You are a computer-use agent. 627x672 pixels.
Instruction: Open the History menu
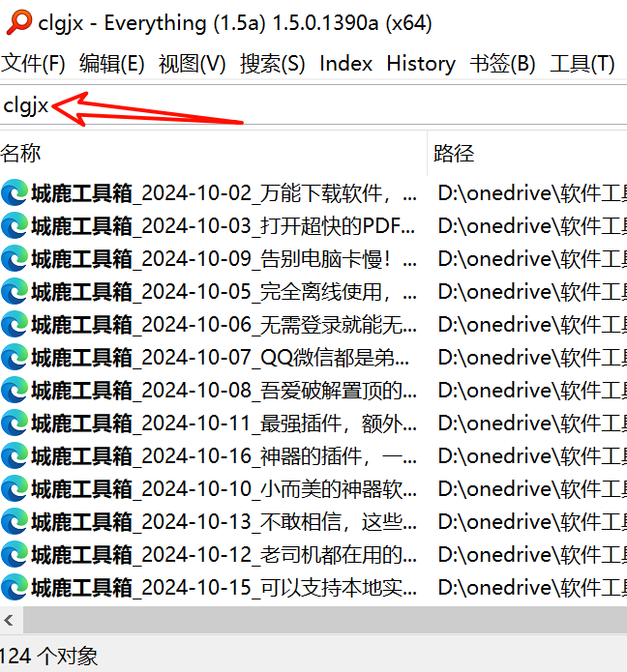coord(421,64)
